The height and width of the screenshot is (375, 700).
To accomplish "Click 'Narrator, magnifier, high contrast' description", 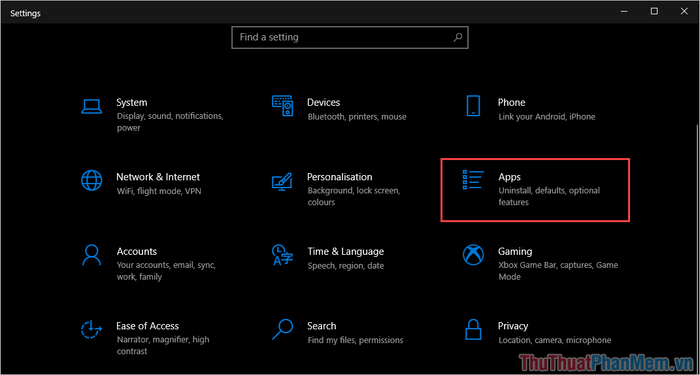I will coord(162,346).
